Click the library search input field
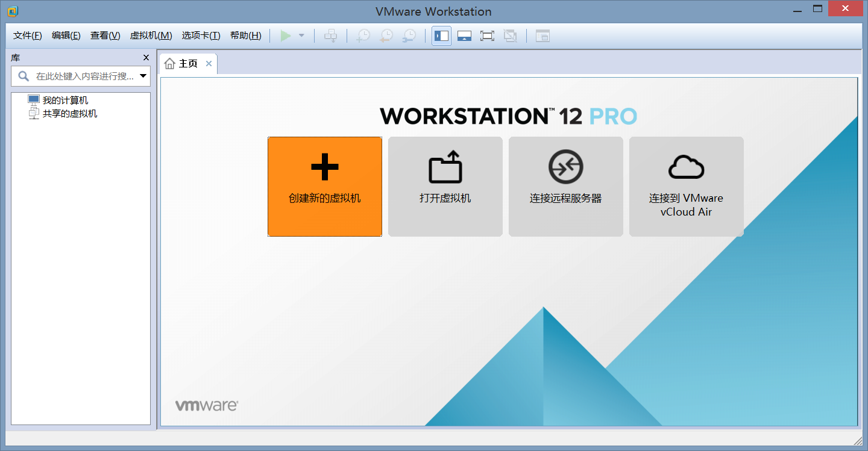 pyautogui.click(x=81, y=76)
